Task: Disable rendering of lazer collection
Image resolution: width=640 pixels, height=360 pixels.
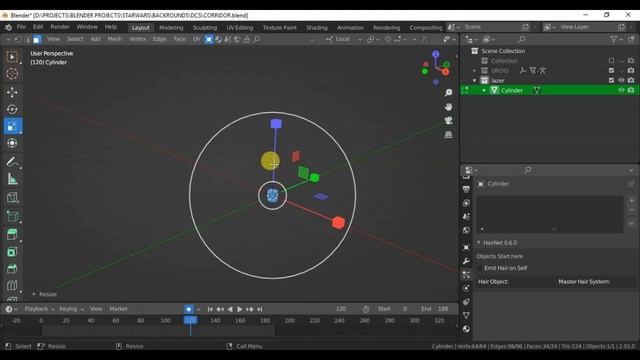Action: pos(631,80)
